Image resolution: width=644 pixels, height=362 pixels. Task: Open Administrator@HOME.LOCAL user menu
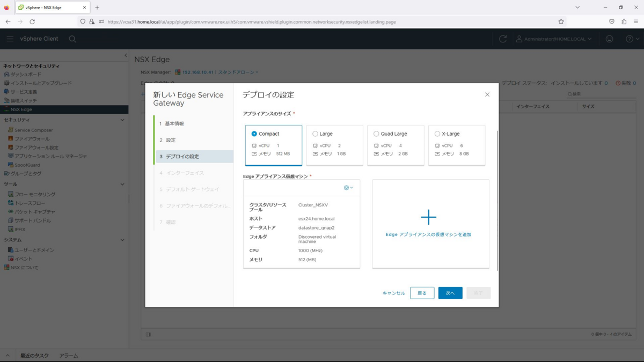[554, 39]
